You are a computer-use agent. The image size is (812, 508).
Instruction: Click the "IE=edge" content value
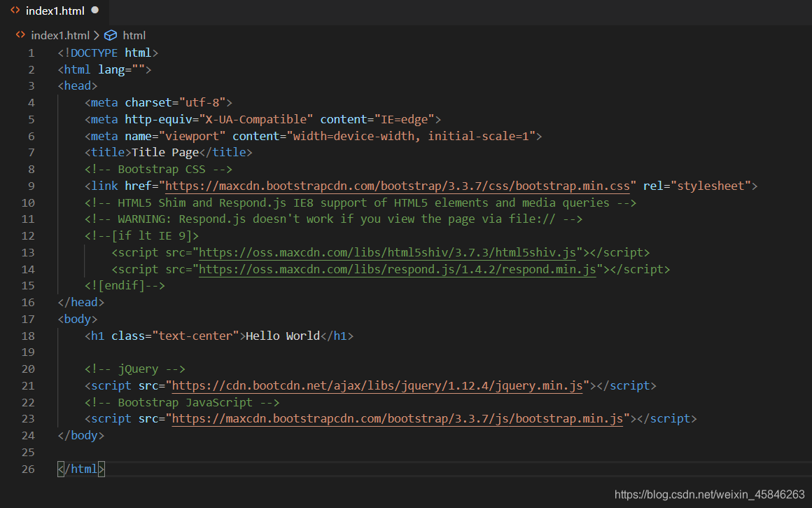pyautogui.click(x=405, y=119)
